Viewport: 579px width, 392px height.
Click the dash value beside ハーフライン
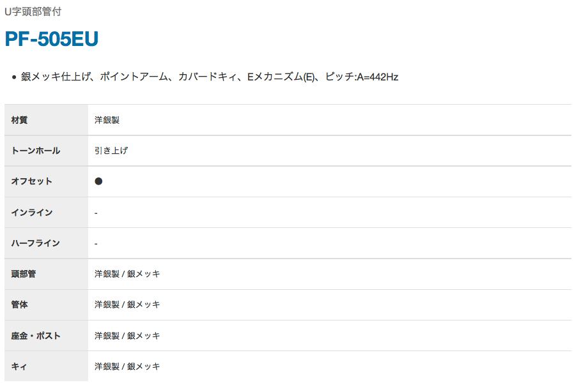[x=96, y=243]
